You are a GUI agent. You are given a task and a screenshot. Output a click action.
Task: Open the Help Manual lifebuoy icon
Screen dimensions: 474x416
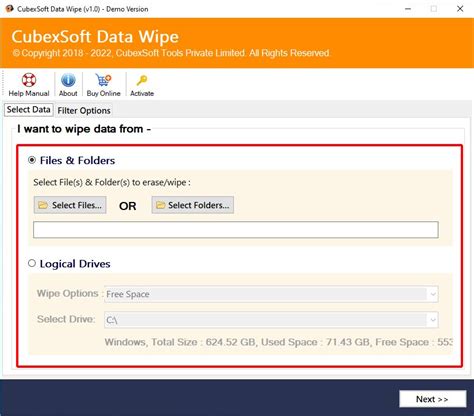click(x=29, y=80)
